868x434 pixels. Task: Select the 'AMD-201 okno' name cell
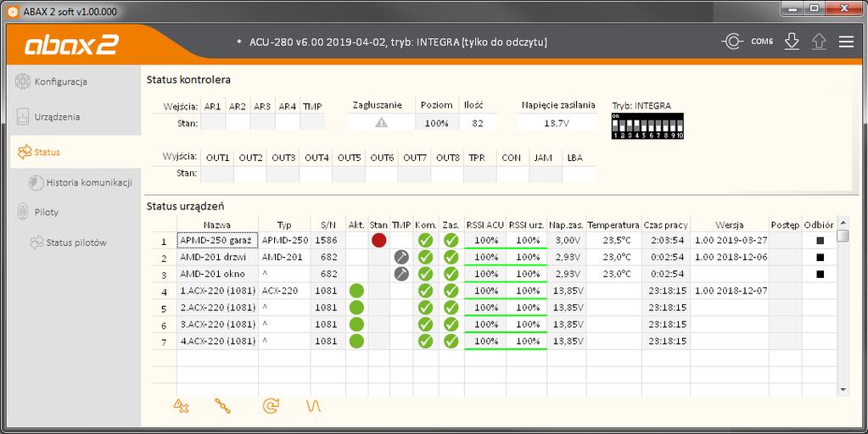point(217,274)
